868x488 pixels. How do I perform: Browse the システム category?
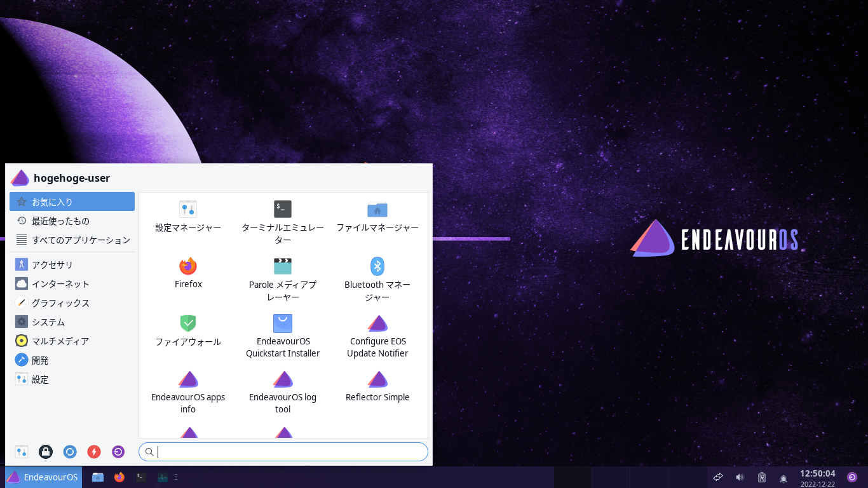[72, 322]
